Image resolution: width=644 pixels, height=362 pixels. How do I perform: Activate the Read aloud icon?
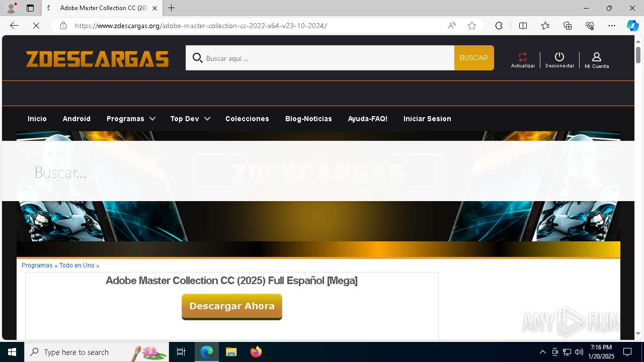coord(452,26)
